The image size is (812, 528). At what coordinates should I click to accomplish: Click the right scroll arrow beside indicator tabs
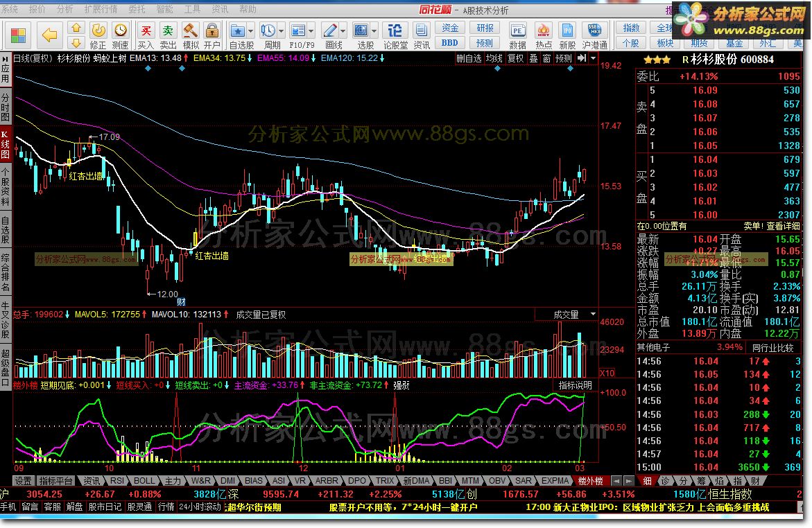[629, 481]
